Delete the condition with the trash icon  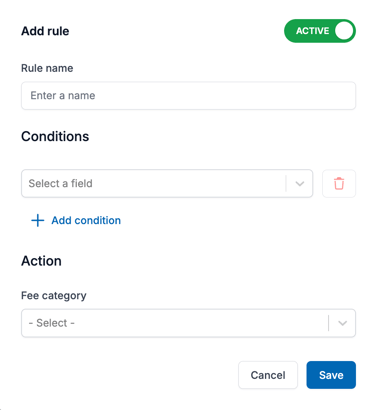tap(339, 183)
